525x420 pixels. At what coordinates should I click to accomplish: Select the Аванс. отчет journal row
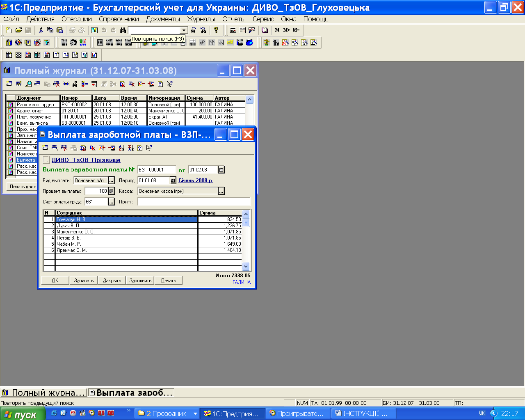126,111
